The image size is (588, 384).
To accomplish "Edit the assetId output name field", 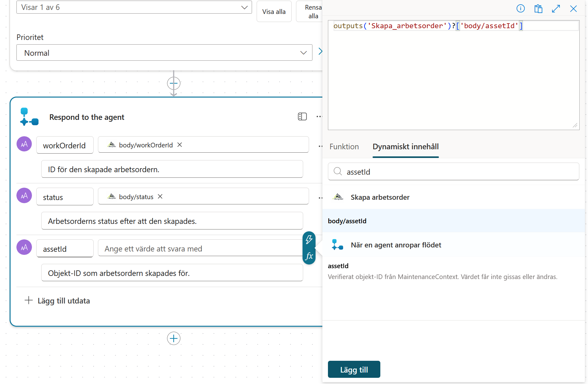I will click(x=65, y=248).
